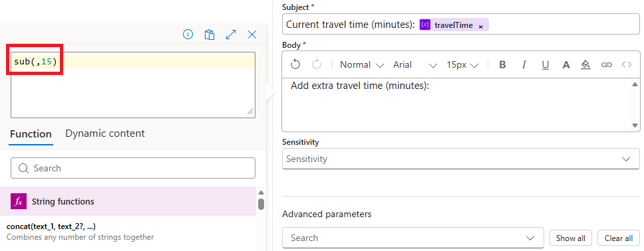Click inside the sub(,15) expression box
Viewport: 644px width, 251px height.
(x=132, y=84)
